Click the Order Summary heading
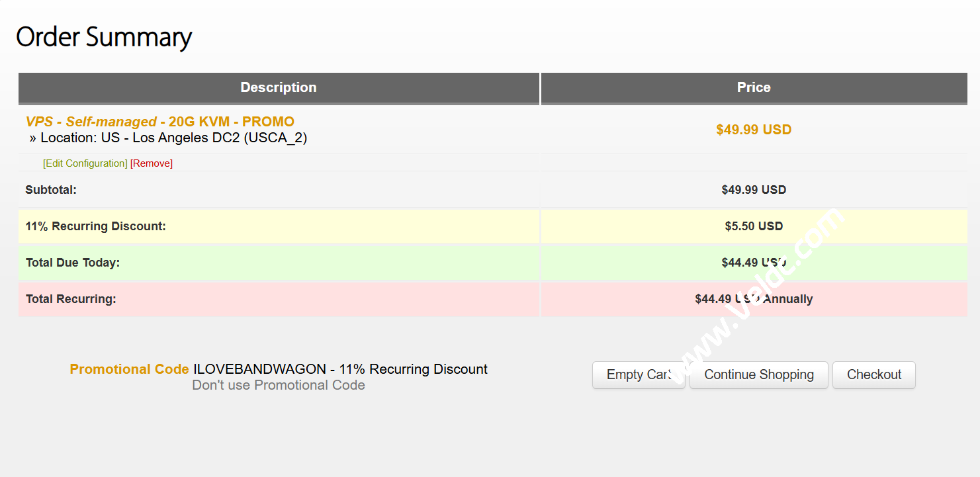Image resolution: width=980 pixels, height=477 pixels. pyautogui.click(x=104, y=37)
